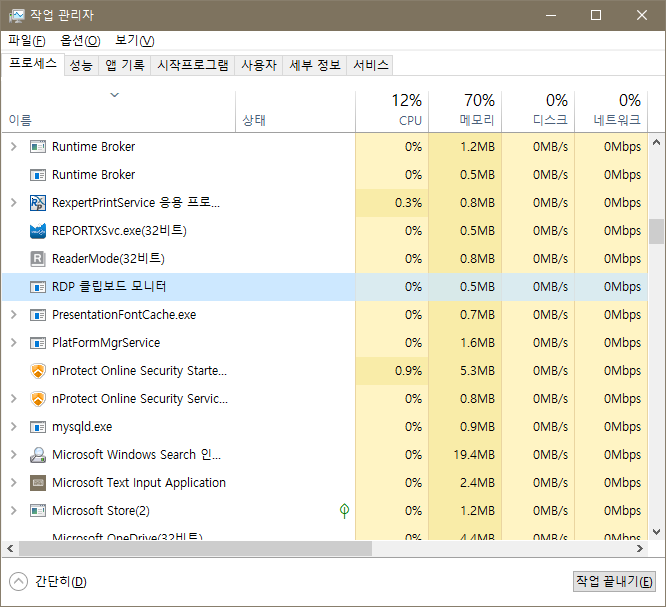Viewport: 666px width, 607px height.
Task: Click the REPORTXSvc.exe process icon
Action: (x=38, y=231)
